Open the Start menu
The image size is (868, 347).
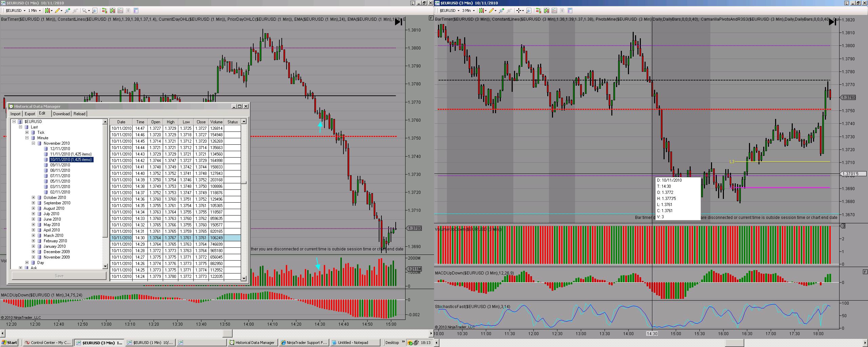click(x=9, y=343)
